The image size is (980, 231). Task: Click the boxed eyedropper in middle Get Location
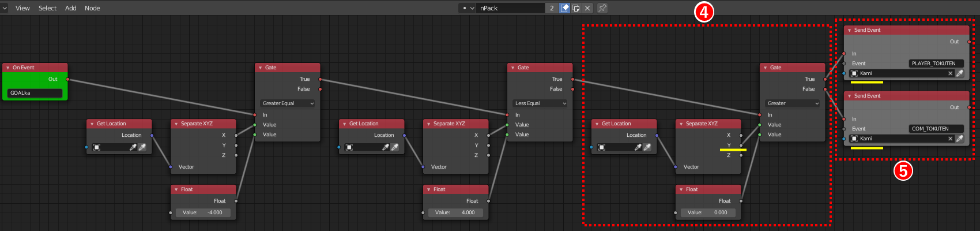(x=395, y=147)
